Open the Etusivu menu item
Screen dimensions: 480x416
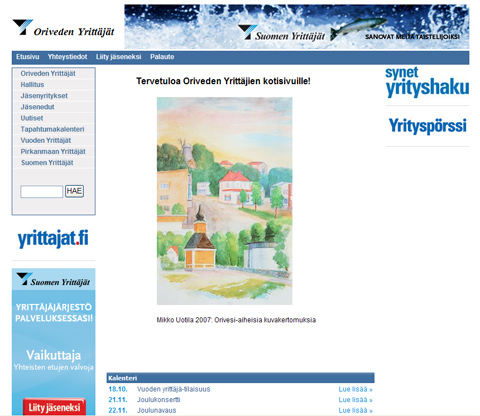pyautogui.click(x=28, y=57)
